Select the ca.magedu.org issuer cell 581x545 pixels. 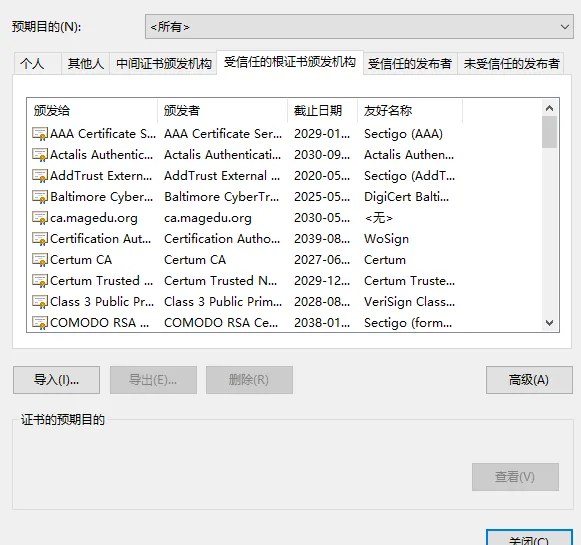pos(208,218)
